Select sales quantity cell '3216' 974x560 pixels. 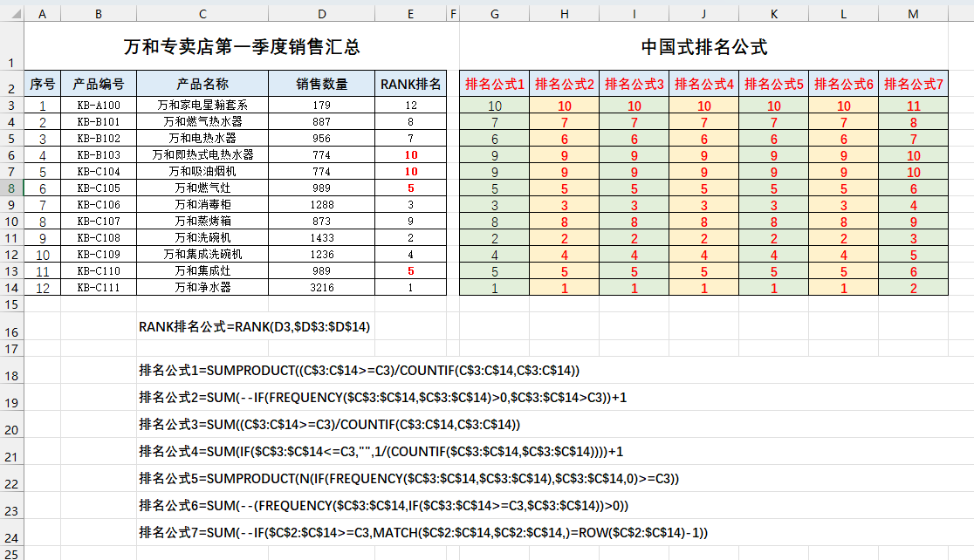tap(322, 288)
